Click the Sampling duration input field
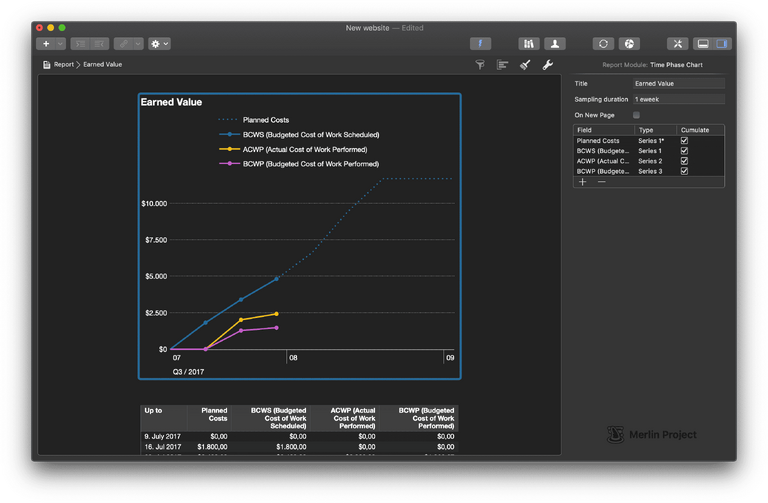Viewport: 768px width, 503px height. point(678,99)
